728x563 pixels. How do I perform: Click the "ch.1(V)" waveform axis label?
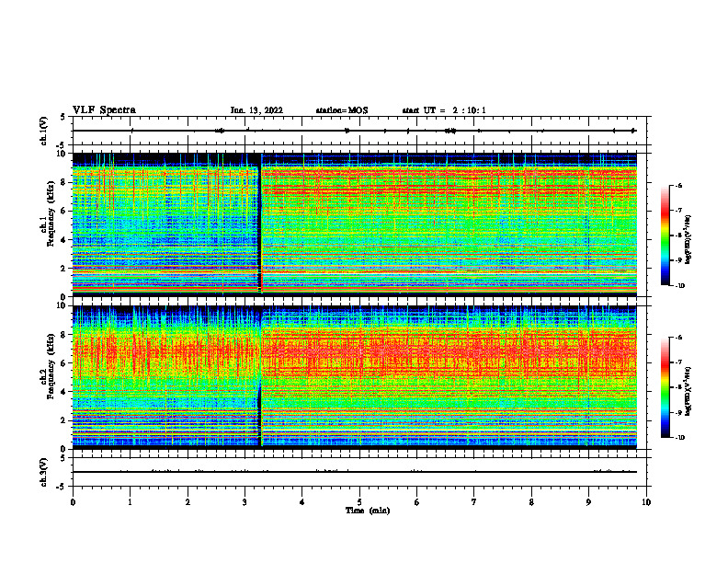[44, 131]
